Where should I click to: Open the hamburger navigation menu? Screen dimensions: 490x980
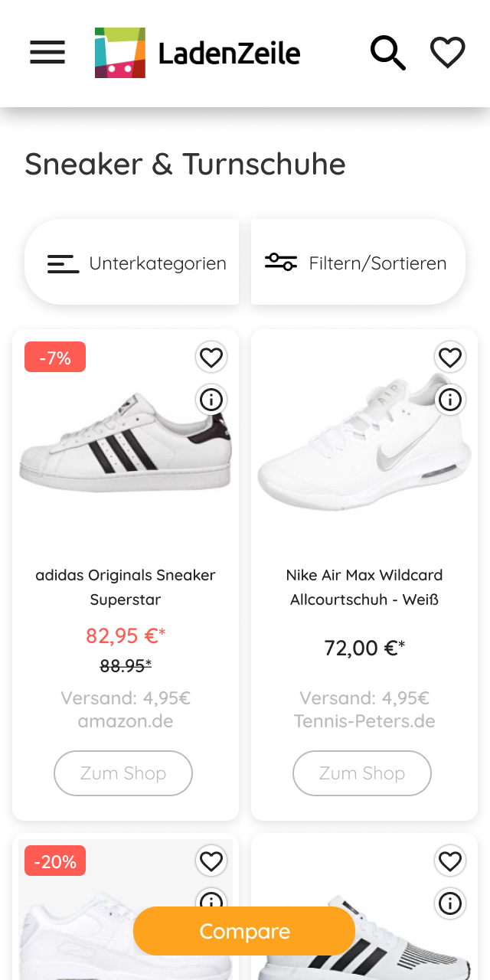(47, 53)
